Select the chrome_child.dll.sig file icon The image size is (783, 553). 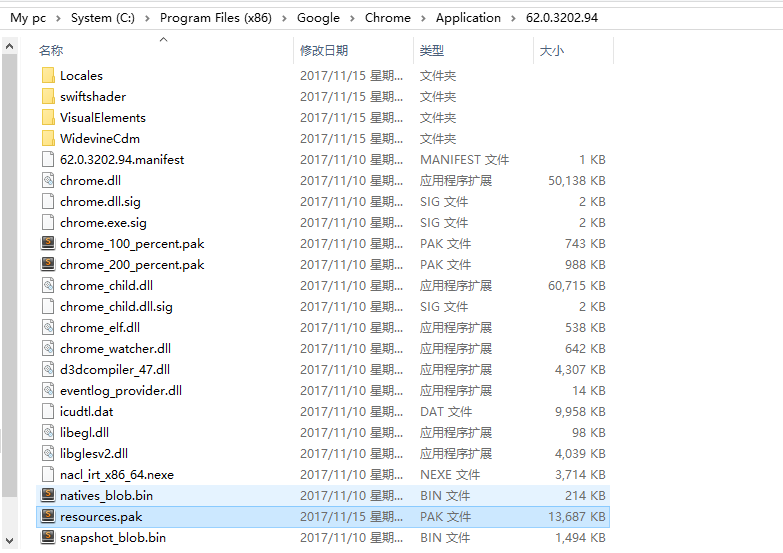48,306
